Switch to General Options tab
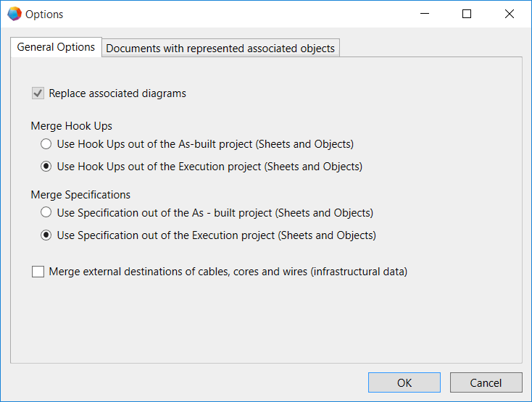The width and height of the screenshot is (532, 402). click(x=56, y=47)
